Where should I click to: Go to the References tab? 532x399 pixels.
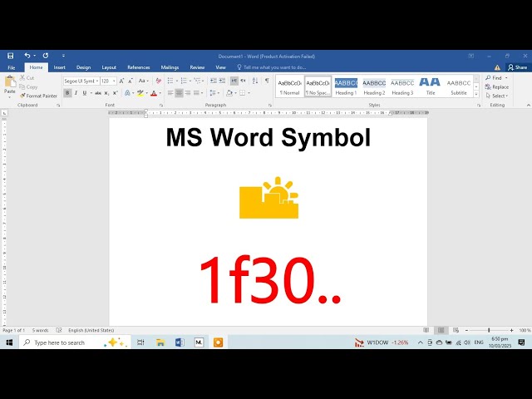139,67
